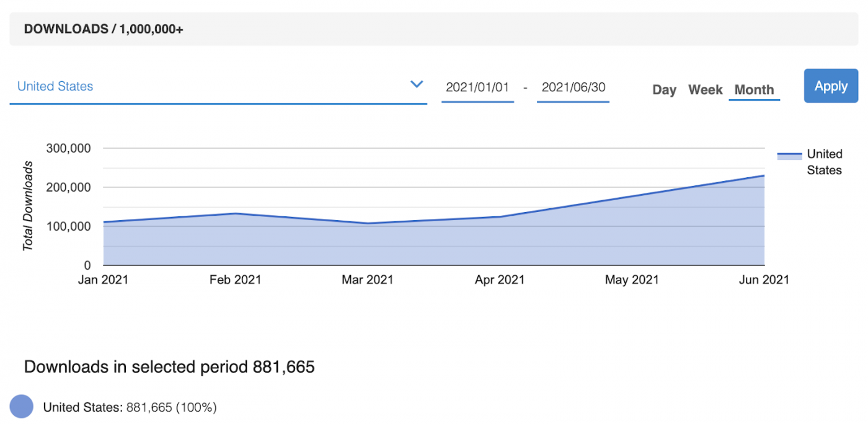Click the legend's blue line swatch
The image size is (868, 424).
(789, 156)
